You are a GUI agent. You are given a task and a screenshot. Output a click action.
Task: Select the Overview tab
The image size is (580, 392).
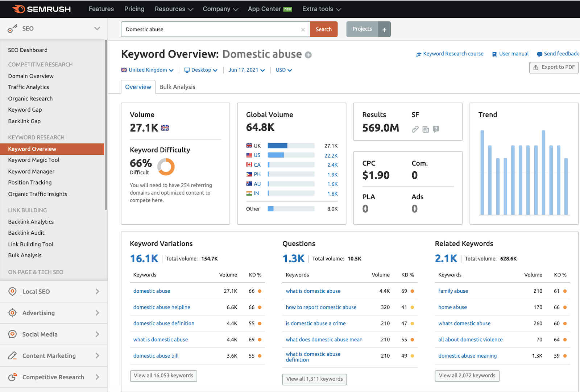click(x=138, y=87)
